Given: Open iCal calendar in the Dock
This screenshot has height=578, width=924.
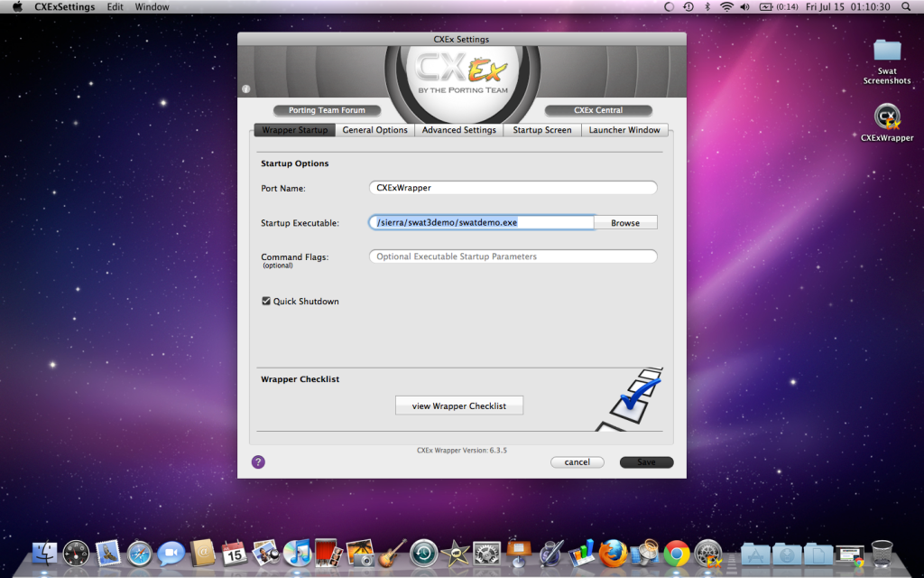Looking at the screenshot, I should [x=234, y=554].
